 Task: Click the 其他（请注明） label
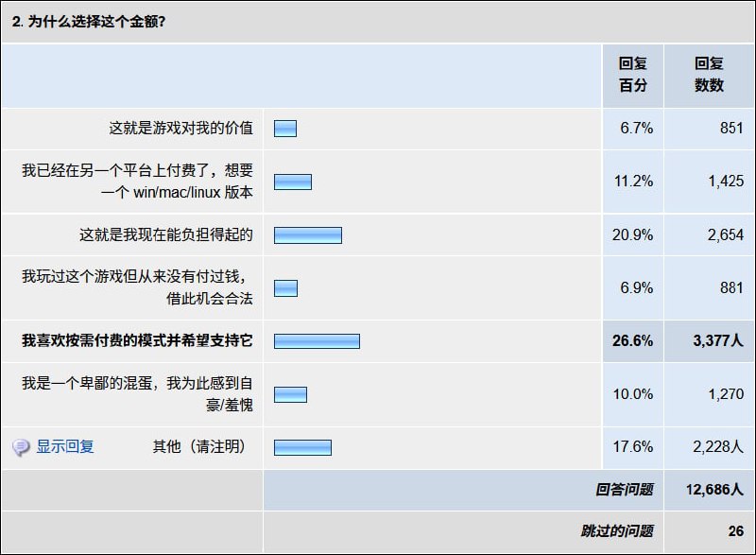pos(199,447)
